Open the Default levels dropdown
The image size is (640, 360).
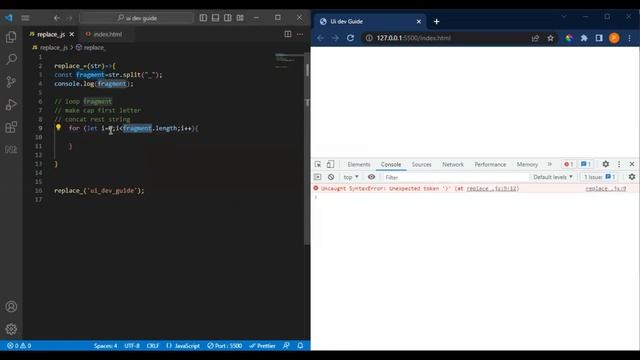click(x=553, y=177)
